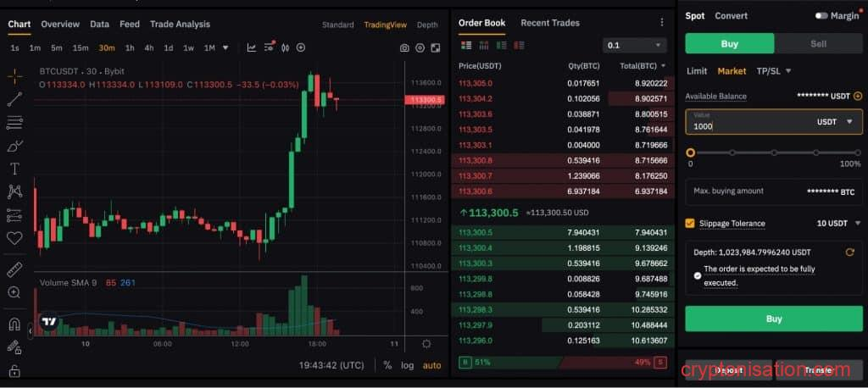Select the Limit order type
This screenshot has height=388, width=868.
(697, 71)
